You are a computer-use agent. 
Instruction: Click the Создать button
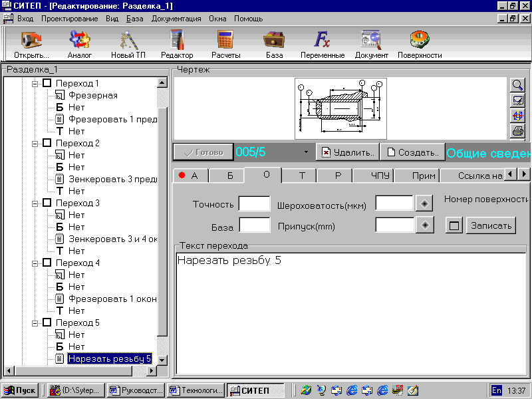pyautogui.click(x=412, y=152)
